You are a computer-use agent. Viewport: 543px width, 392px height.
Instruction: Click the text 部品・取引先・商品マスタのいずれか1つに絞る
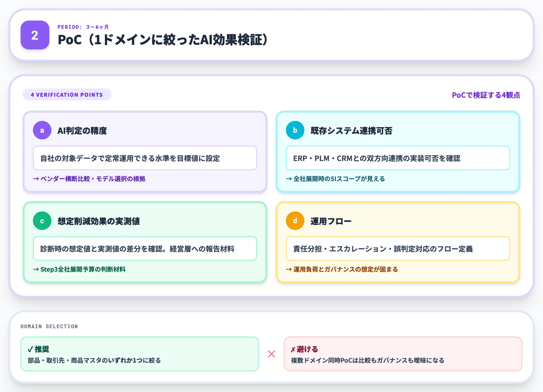click(x=94, y=360)
